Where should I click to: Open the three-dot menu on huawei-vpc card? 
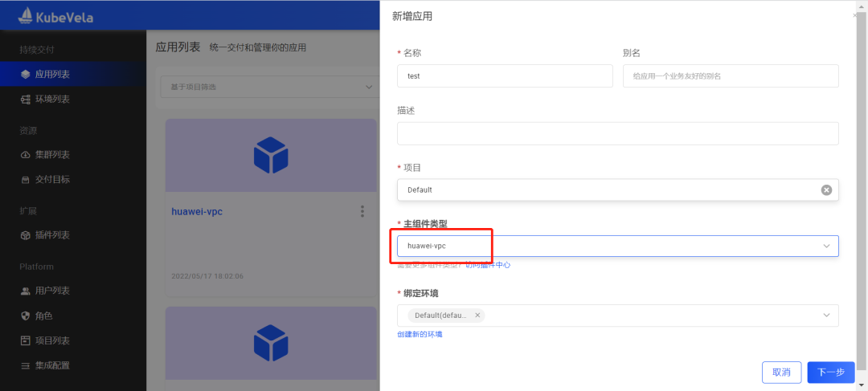(362, 211)
